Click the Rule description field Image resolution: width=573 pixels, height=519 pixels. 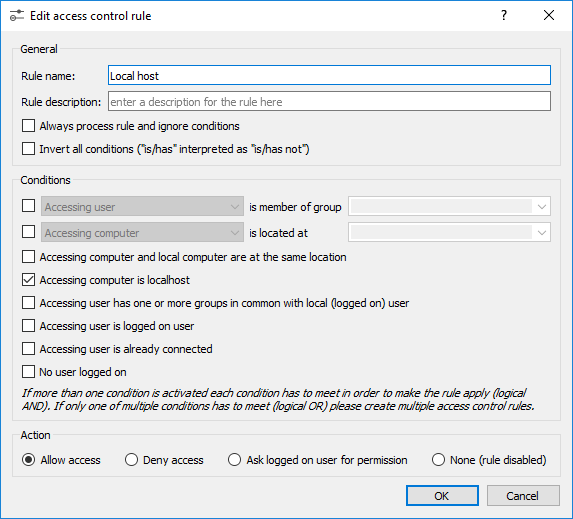click(x=329, y=102)
